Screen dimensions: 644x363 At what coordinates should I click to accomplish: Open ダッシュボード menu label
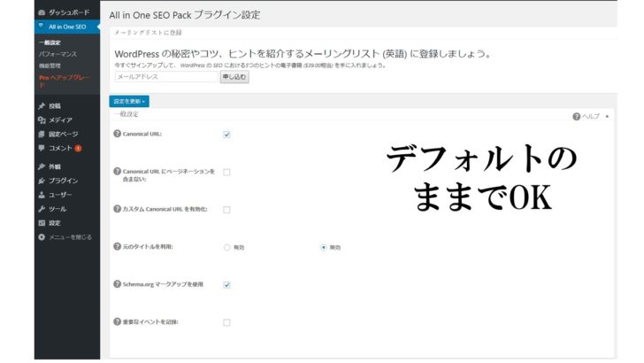[x=69, y=12]
